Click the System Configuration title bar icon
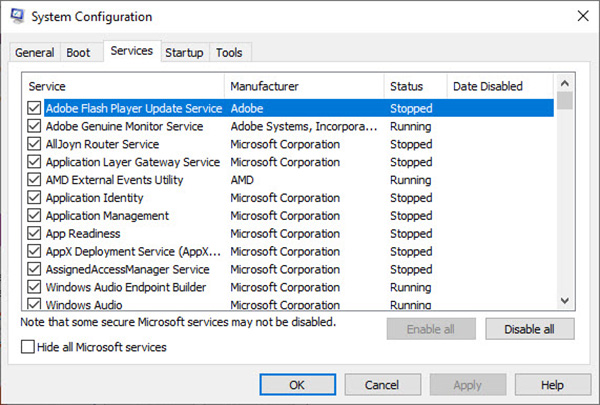This screenshot has width=600, height=405. [x=18, y=16]
